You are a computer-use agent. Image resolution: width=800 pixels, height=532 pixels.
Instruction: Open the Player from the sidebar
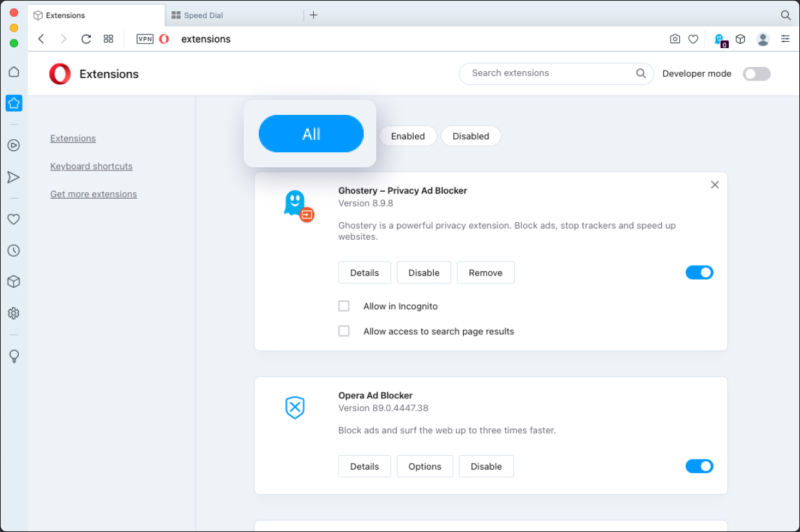(14, 145)
